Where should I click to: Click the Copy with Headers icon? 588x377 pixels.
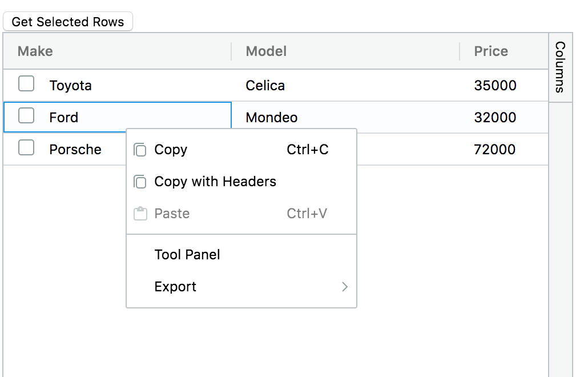140,182
